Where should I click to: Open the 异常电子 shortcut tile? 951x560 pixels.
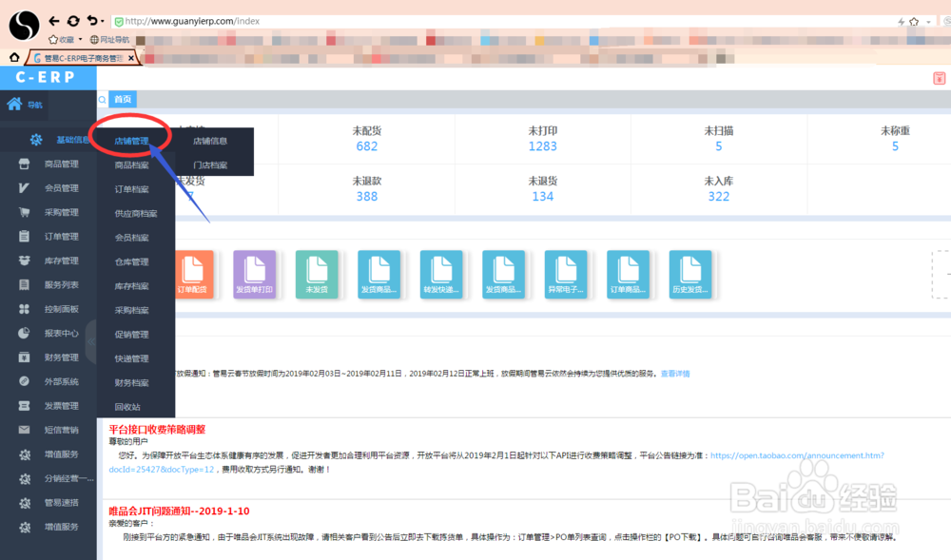(565, 275)
